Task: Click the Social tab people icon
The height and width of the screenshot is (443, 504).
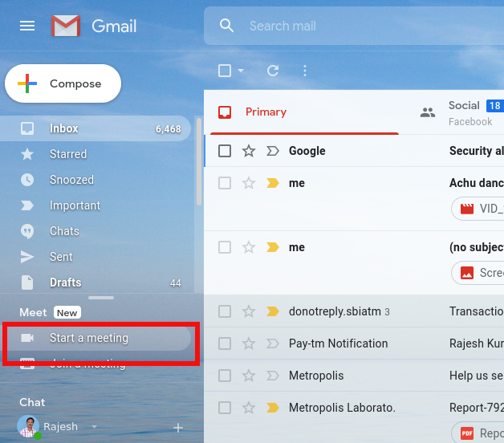Action: pyautogui.click(x=428, y=112)
